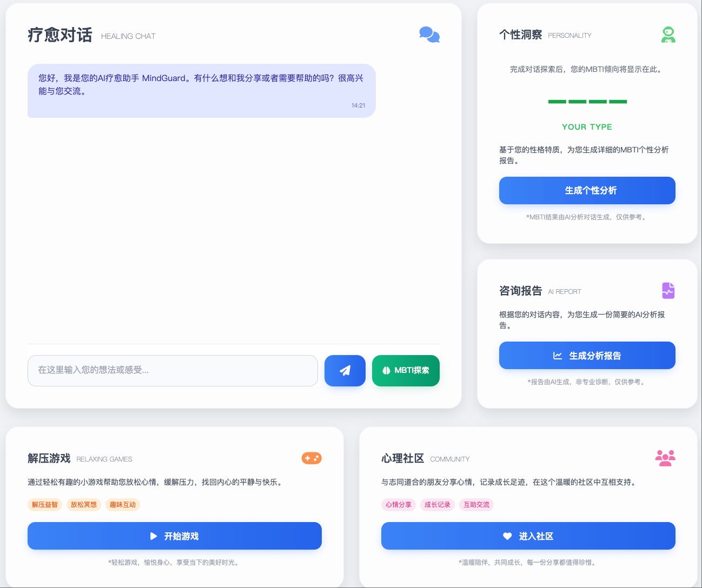Select the 心情分享 tag
The image size is (702, 588).
(x=399, y=505)
